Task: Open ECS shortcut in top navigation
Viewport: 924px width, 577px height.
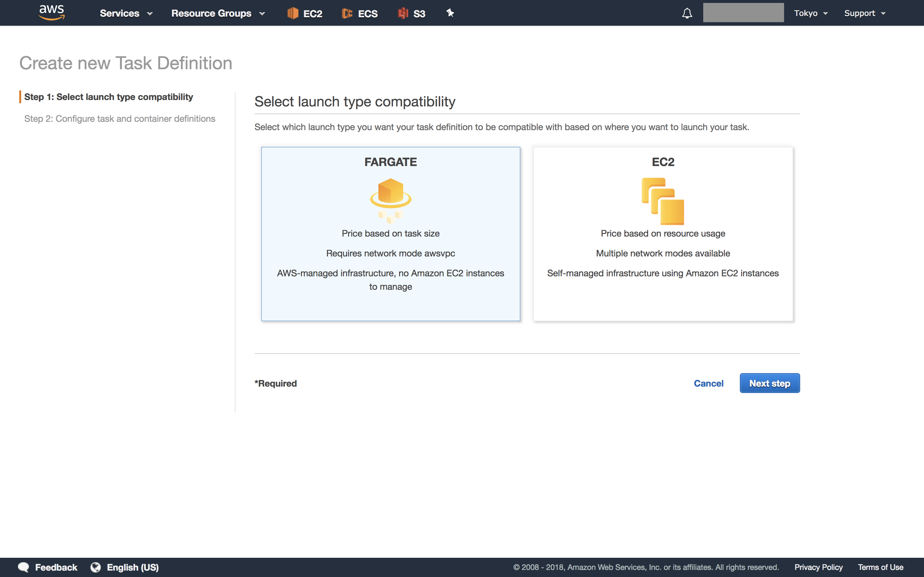Action: (x=360, y=13)
